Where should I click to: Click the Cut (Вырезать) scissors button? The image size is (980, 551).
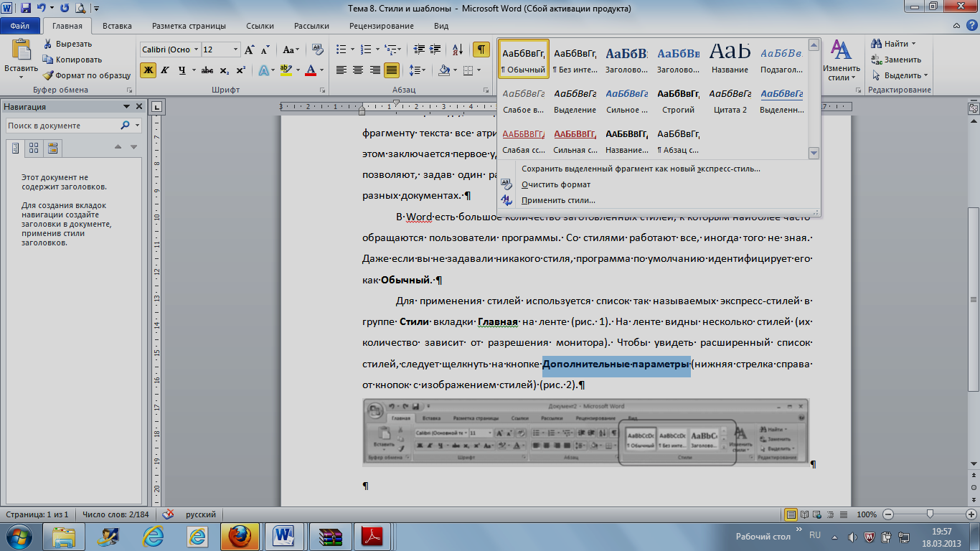pyautogui.click(x=67, y=44)
